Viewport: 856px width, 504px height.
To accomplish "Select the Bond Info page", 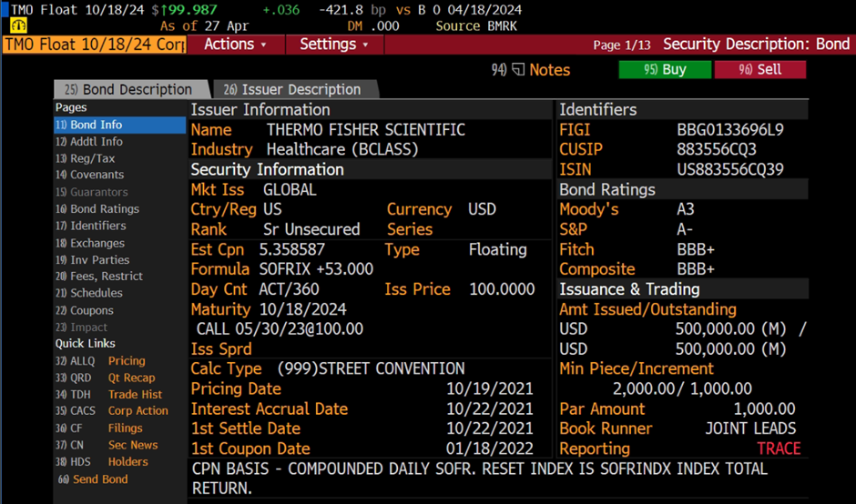I will [119, 125].
